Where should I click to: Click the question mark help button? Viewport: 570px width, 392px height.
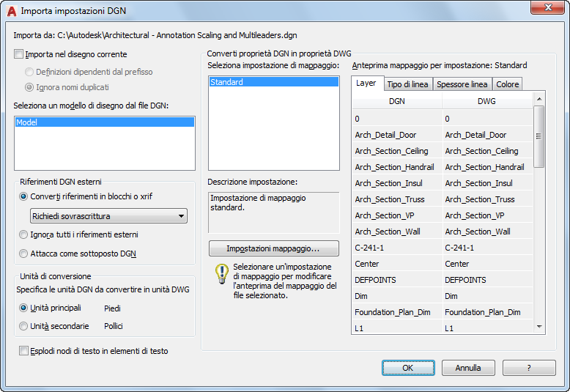point(529,367)
